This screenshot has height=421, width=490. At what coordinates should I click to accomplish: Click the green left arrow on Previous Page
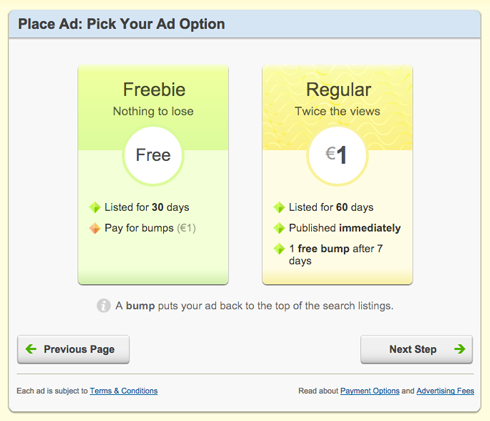[x=31, y=349]
